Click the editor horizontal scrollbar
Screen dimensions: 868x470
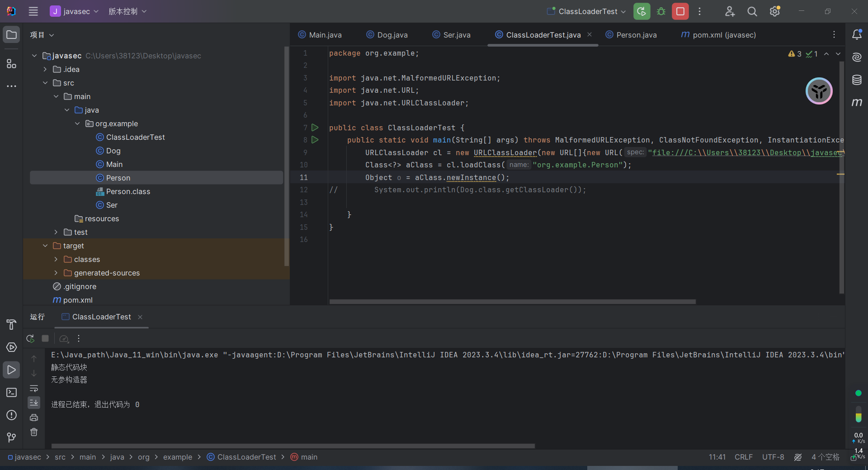(512, 302)
